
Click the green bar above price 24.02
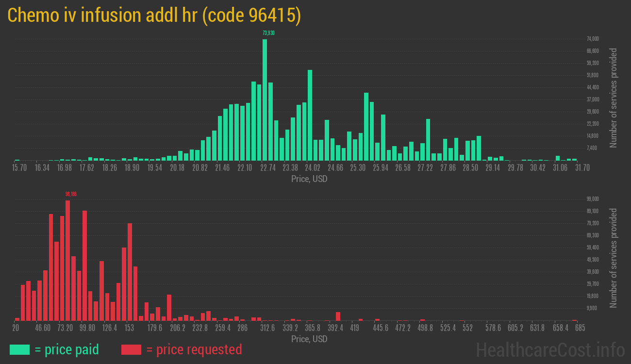pos(310,115)
